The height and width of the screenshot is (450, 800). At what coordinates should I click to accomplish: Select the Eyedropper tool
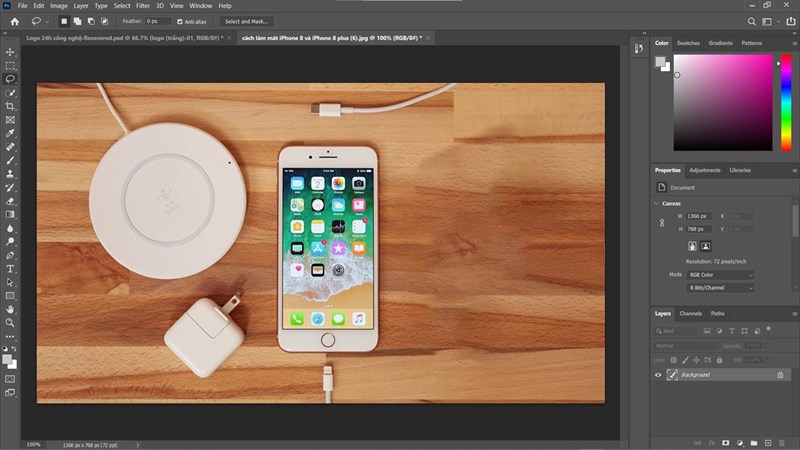click(10, 133)
